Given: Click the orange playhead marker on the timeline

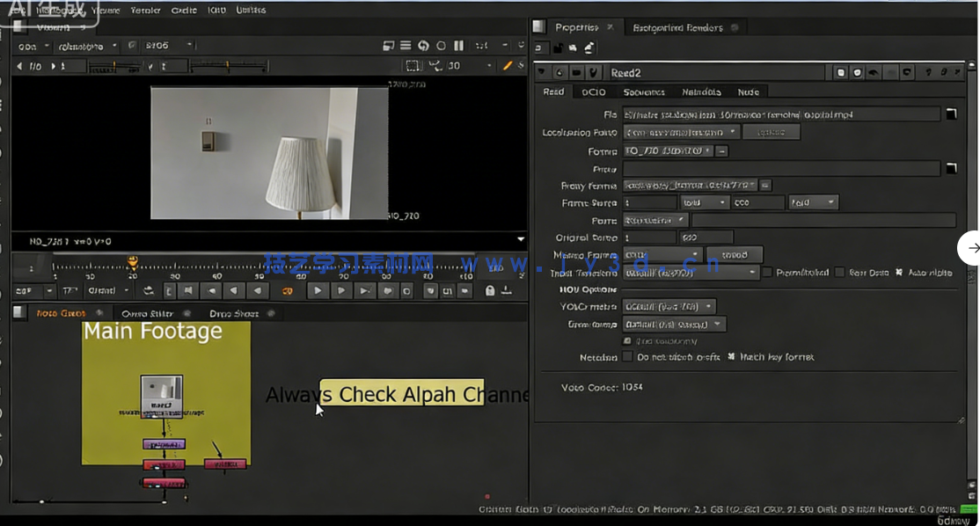Looking at the screenshot, I should tap(133, 261).
